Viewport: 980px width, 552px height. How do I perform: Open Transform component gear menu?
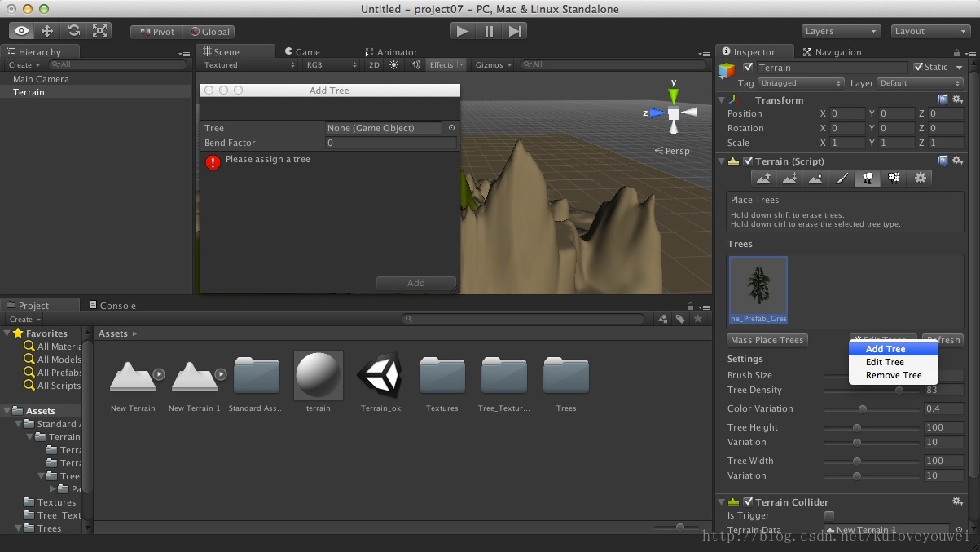pos(957,99)
